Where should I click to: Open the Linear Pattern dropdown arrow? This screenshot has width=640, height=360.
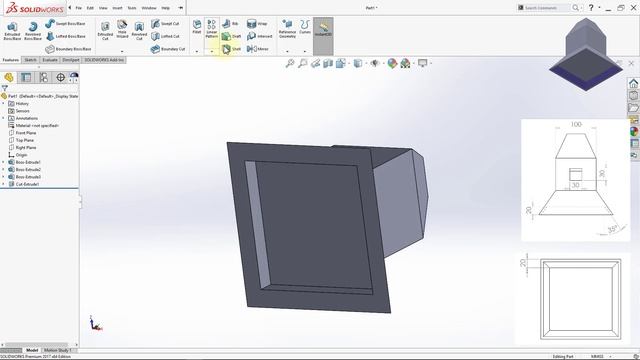pyautogui.click(x=211, y=51)
